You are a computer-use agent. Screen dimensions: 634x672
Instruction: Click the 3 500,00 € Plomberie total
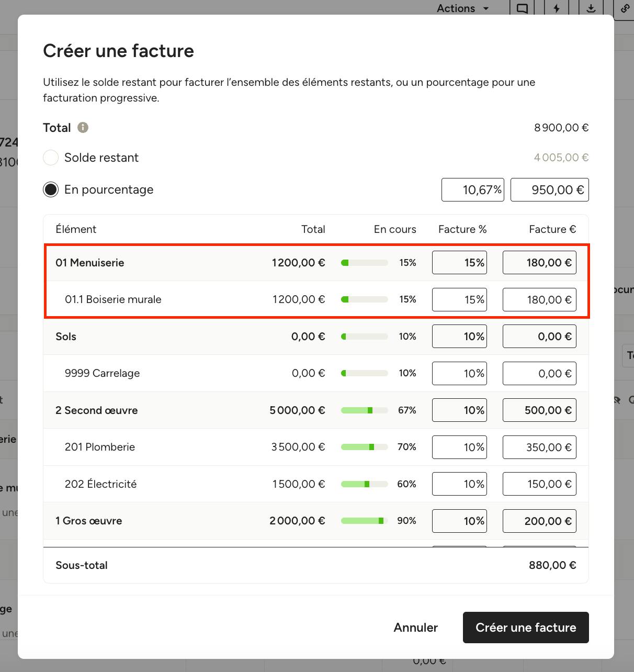click(x=298, y=447)
